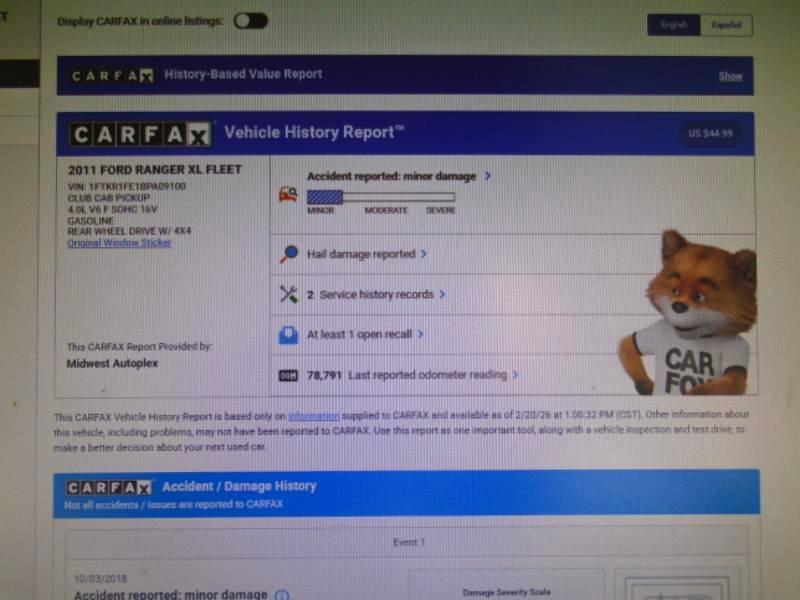This screenshot has width=800, height=600.
Task: Switch language to English
Action: [673, 25]
